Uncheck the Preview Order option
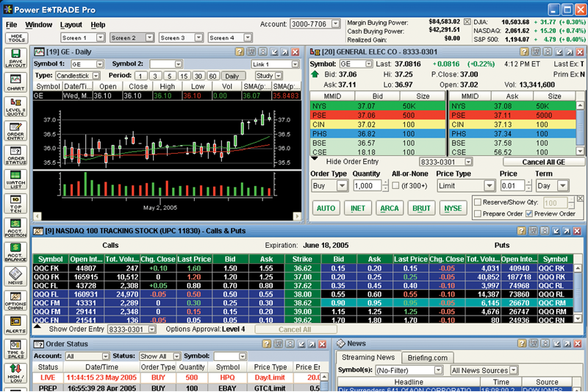 pos(529,213)
